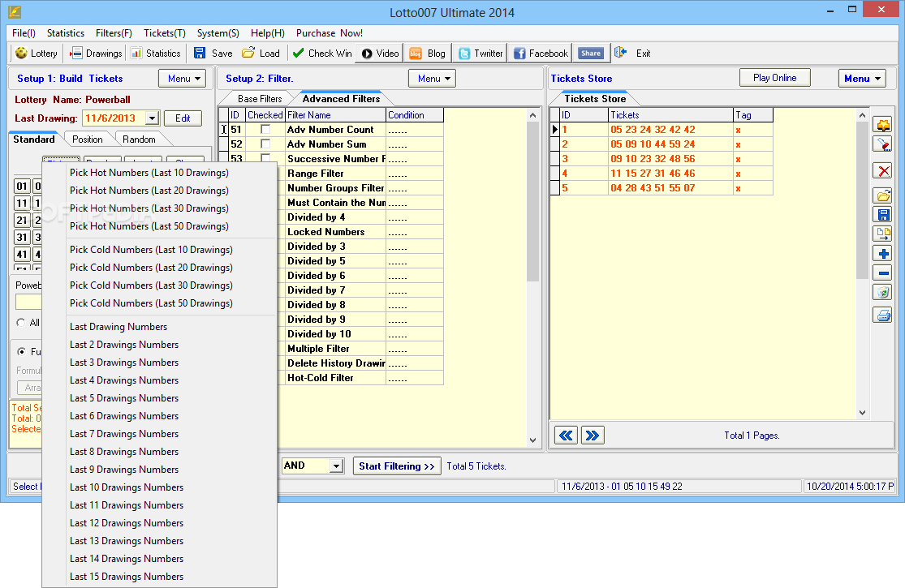Image resolution: width=905 pixels, height=588 pixels.
Task: Click number 41 button in number grid
Action: [x=22, y=254]
